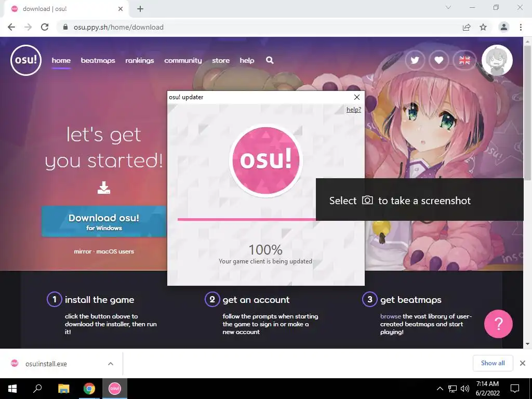Open a new browser tab

140,9
